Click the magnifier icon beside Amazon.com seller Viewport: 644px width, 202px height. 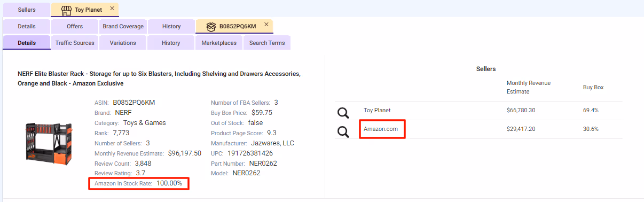343,131
